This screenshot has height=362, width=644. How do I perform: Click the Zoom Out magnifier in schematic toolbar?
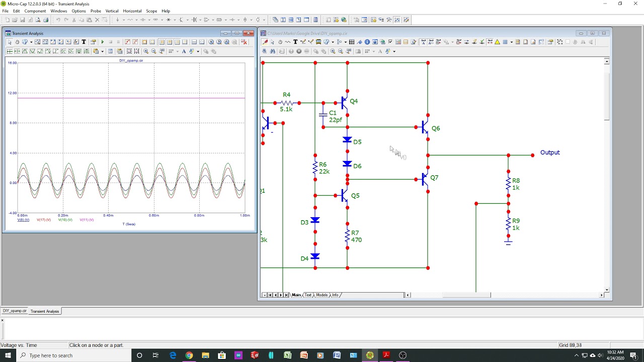tap(341, 51)
